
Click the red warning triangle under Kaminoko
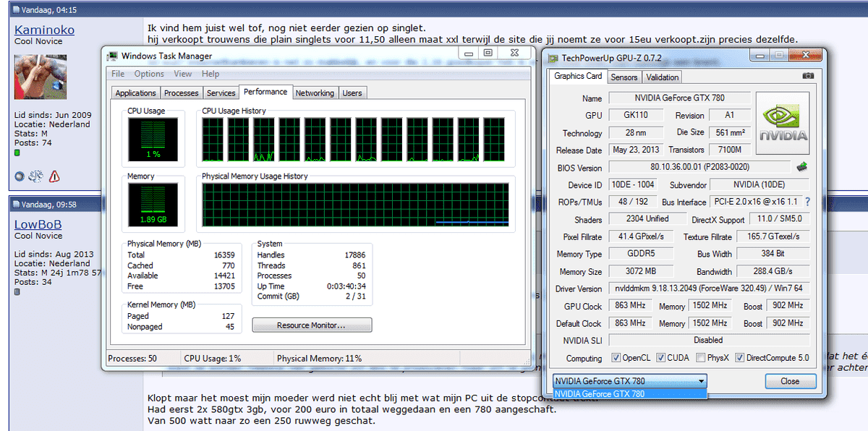coord(54,176)
